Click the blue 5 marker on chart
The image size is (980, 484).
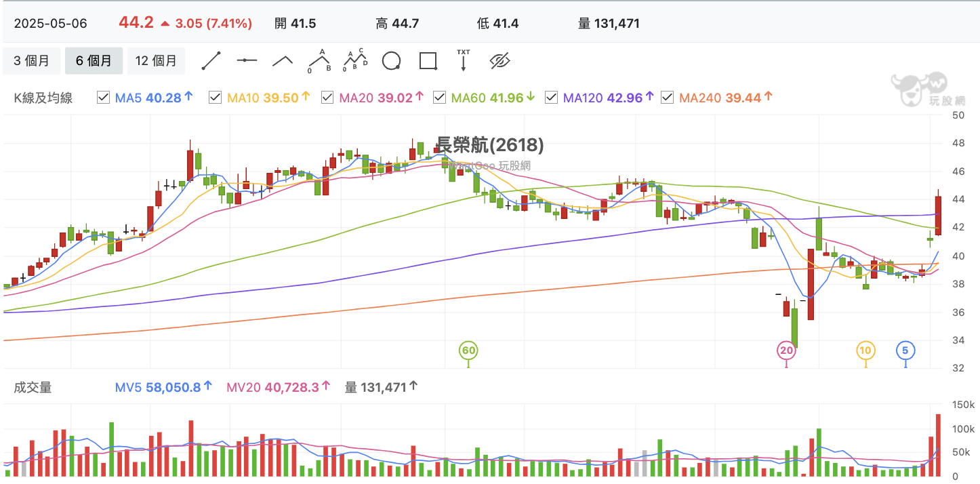(905, 350)
